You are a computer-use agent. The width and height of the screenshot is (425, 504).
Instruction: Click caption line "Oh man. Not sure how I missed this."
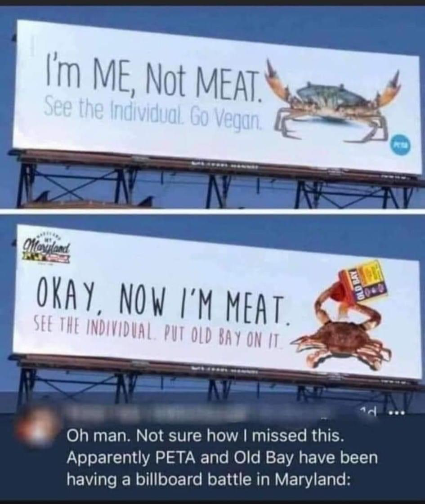[x=204, y=435]
